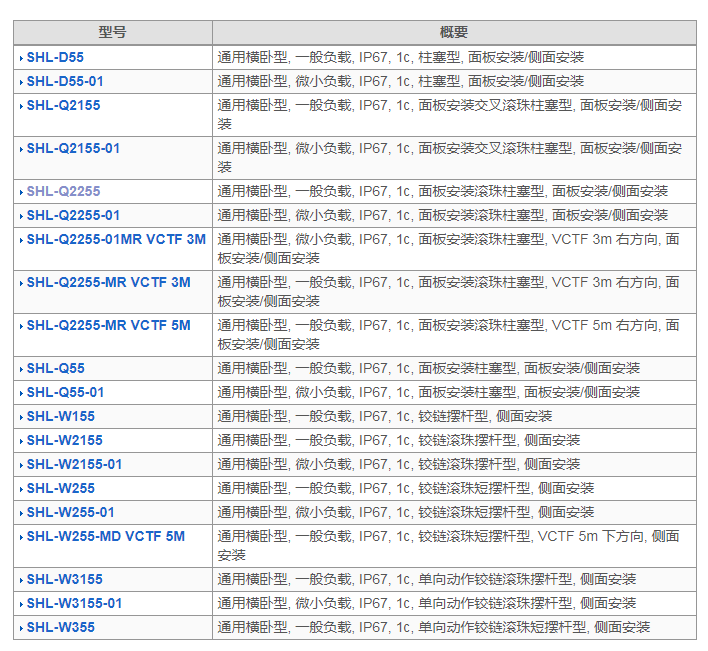The height and width of the screenshot is (651, 708).
Task: Select the description text for SHL-Q2155
Action: tap(450, 115)
